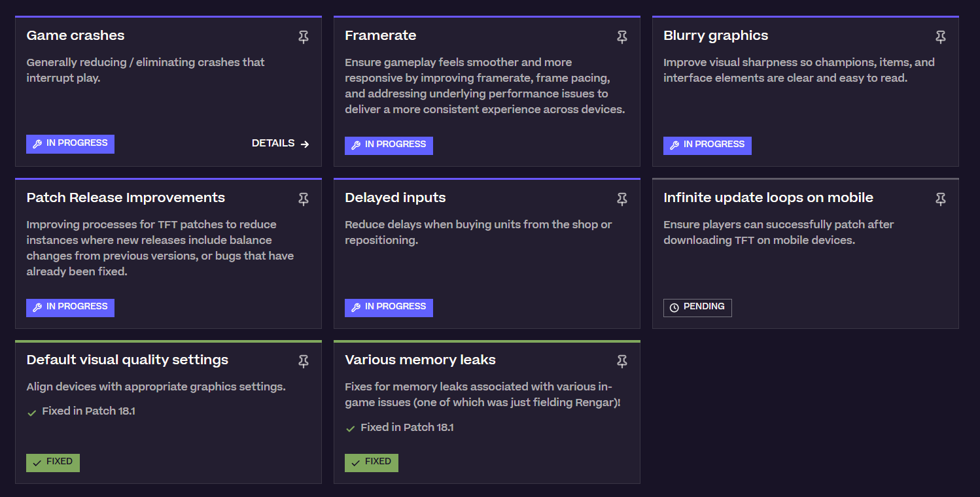Click In Progress badge under Patch Release Improvements
Screen dimensions: 980x497
tap(70, 307)
